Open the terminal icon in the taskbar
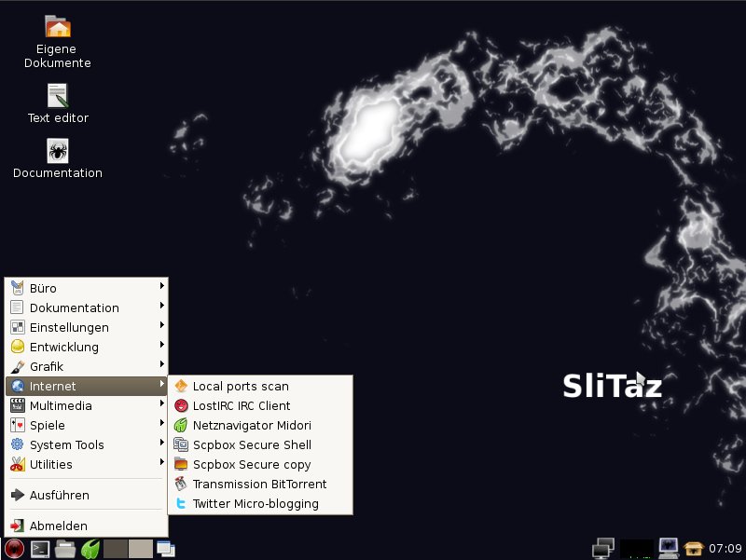This screenshot has height=560, width=746. (40, 549)
